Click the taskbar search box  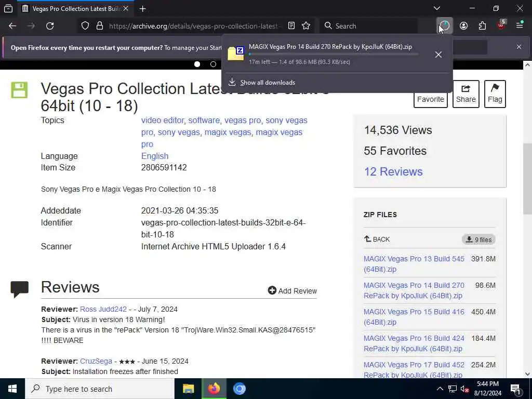click(100, 389)
